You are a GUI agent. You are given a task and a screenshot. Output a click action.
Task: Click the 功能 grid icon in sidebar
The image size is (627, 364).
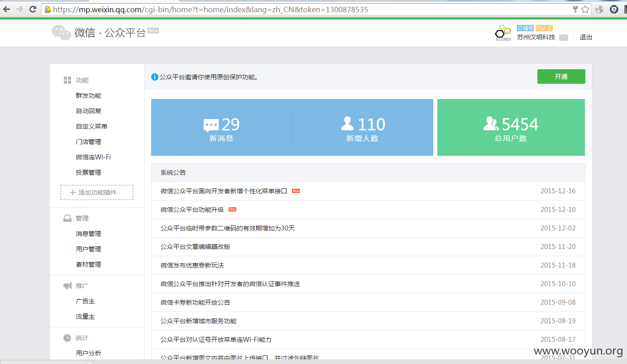(x=67, y=80)
